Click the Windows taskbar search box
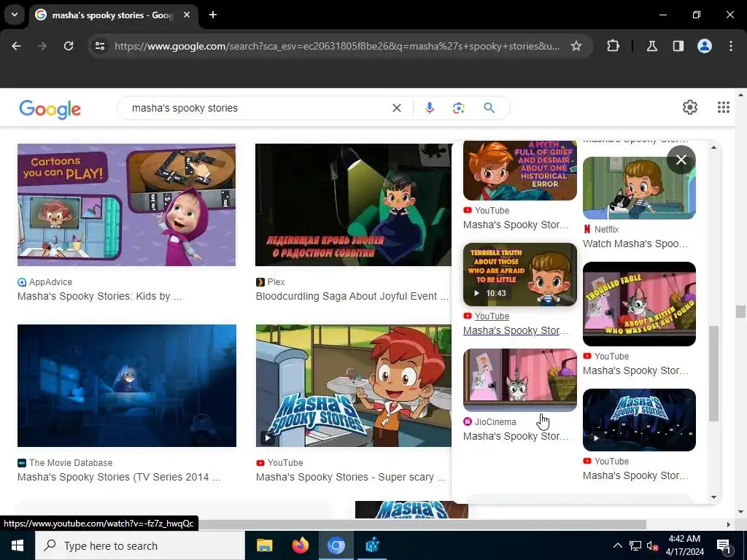Screen dimensions: 747x560 click(139, 545)
